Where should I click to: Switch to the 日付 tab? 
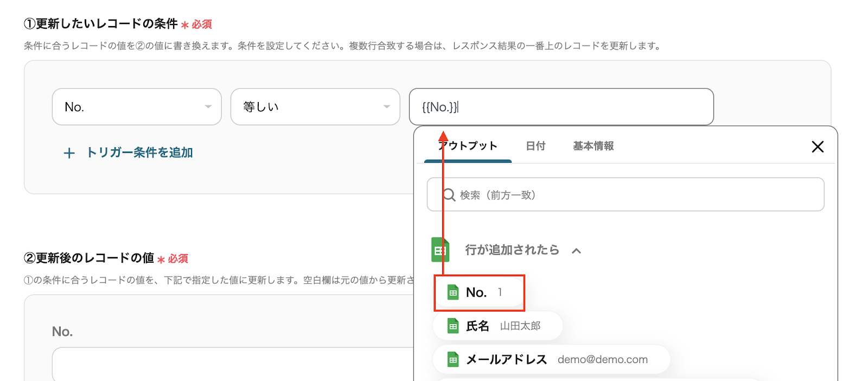point(535,146)
